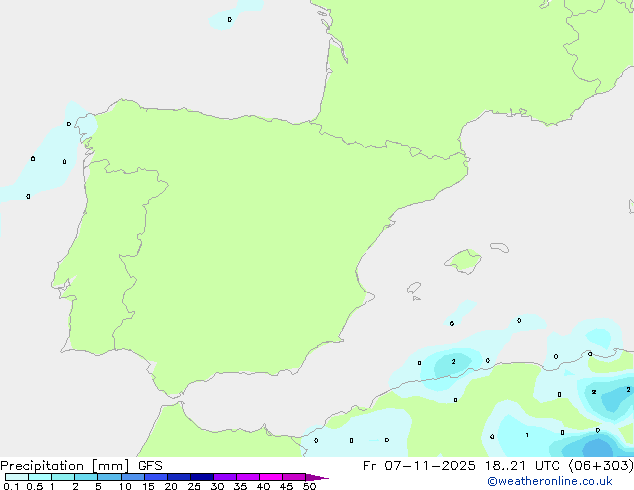Click the '10' legend scale label
Image resolution: width=634 pixels, height=490 pixels.
125,486
